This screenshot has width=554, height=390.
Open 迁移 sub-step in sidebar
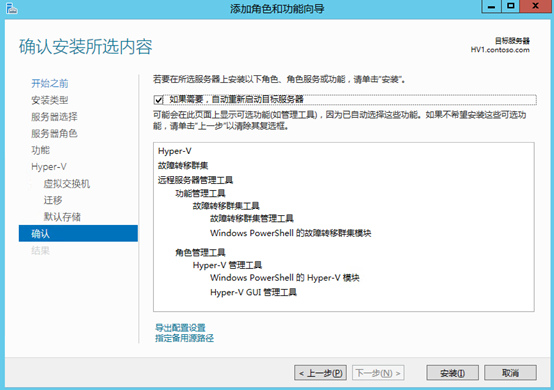pos(53,200)
